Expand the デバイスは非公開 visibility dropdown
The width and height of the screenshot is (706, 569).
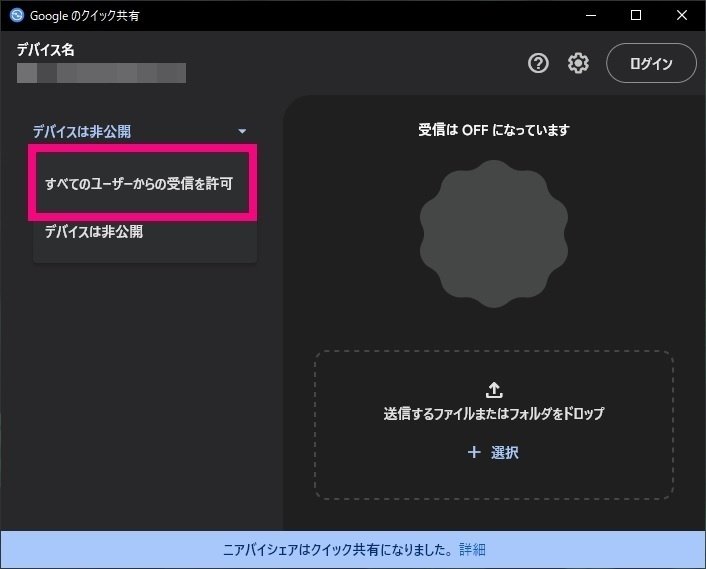(x=140, y=131)
